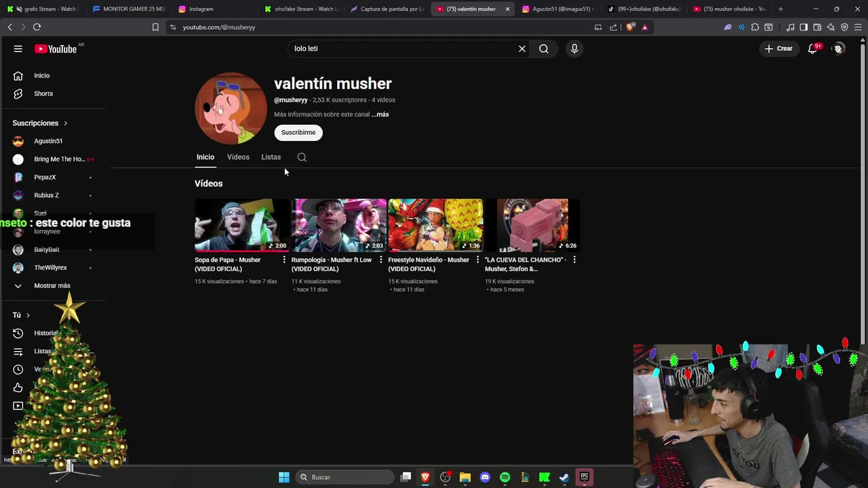Bookmark this page with the bookmark icon
The height and width of the screenshot is (488, 868).
tap(155, 27)
